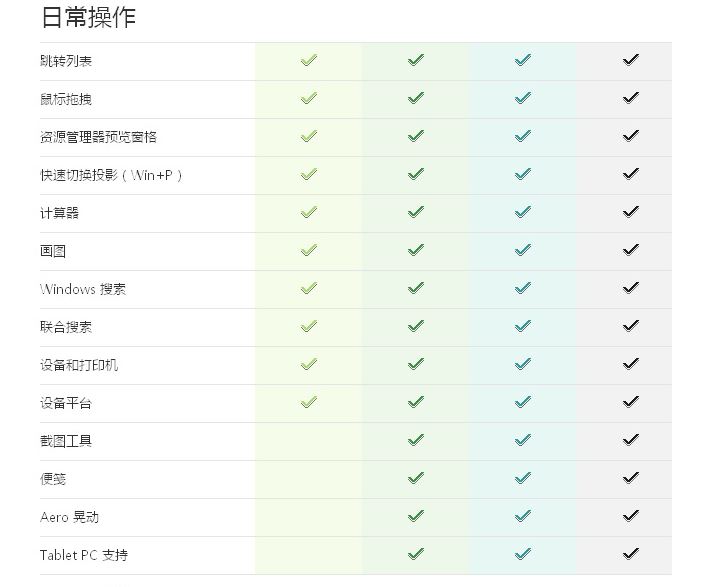Click the black checkmark for 联合搜索
The image size is (706, 587).
631,325
